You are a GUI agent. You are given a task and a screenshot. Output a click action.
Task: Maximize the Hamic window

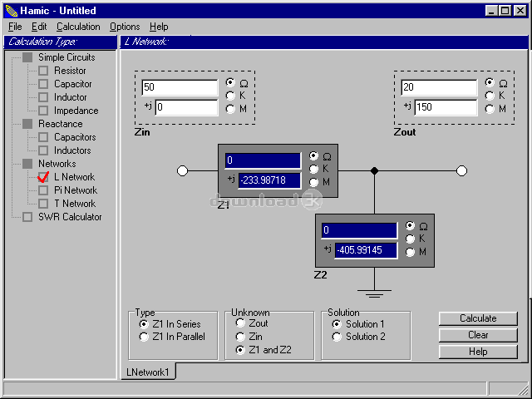pyautogui.click(x=505, y=11)
